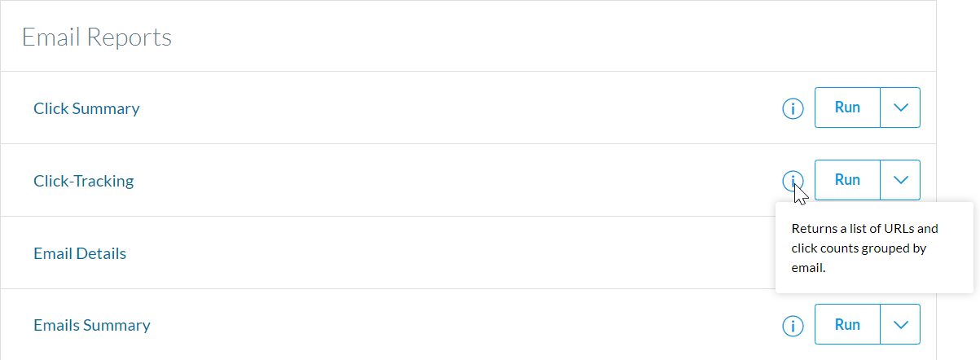Open the Emails Summary report link
The image size is (980, 360).
tap(92, 325)
